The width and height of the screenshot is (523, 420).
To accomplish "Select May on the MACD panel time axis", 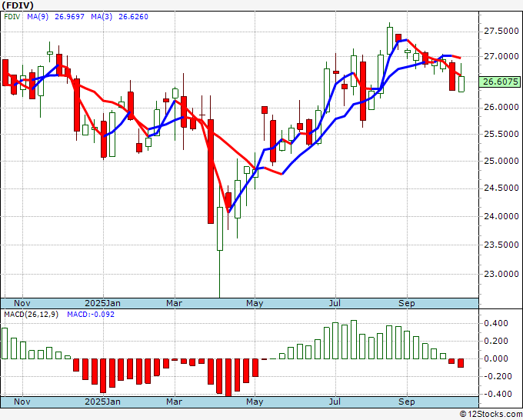I will 255,402.
